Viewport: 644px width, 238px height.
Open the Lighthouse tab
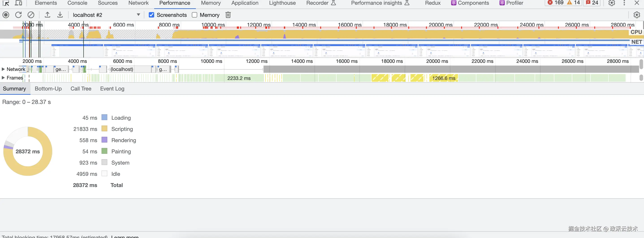pyautogui.click(x=282, y=3)
